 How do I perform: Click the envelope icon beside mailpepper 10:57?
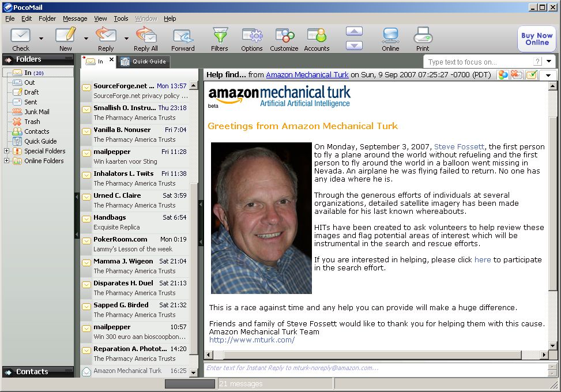pos(86,329)
